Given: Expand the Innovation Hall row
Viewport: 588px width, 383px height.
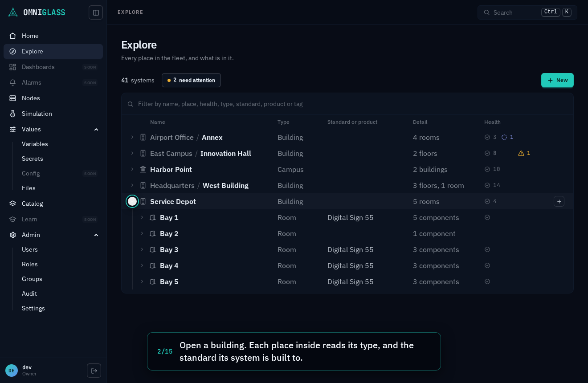Looking at the screenshot, I should point(132,153).
